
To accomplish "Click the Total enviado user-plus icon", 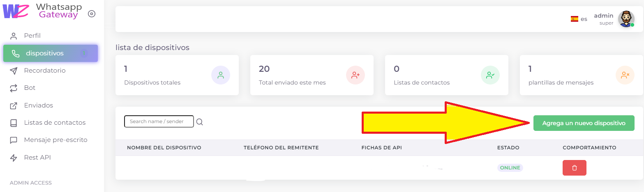I will point(355,75).
